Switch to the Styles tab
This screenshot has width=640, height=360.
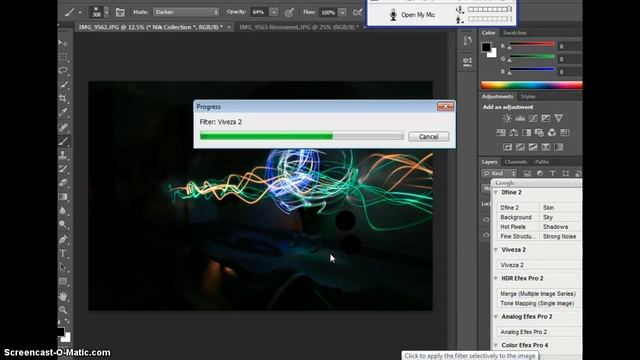(x=528, y=97)
